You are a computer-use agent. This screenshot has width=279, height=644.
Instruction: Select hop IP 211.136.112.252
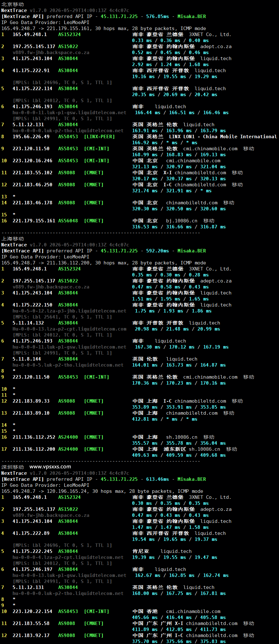pos(34,437)
